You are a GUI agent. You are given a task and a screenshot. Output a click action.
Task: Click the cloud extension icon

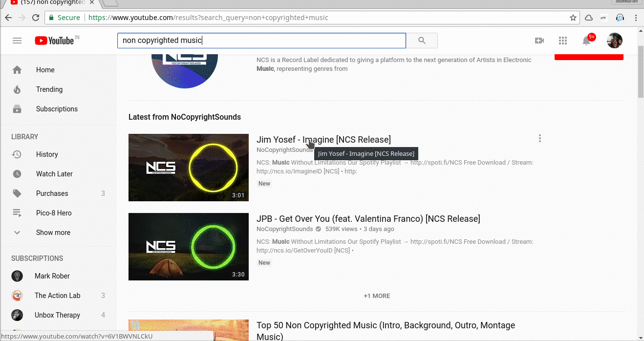click(x=589, y=18)
